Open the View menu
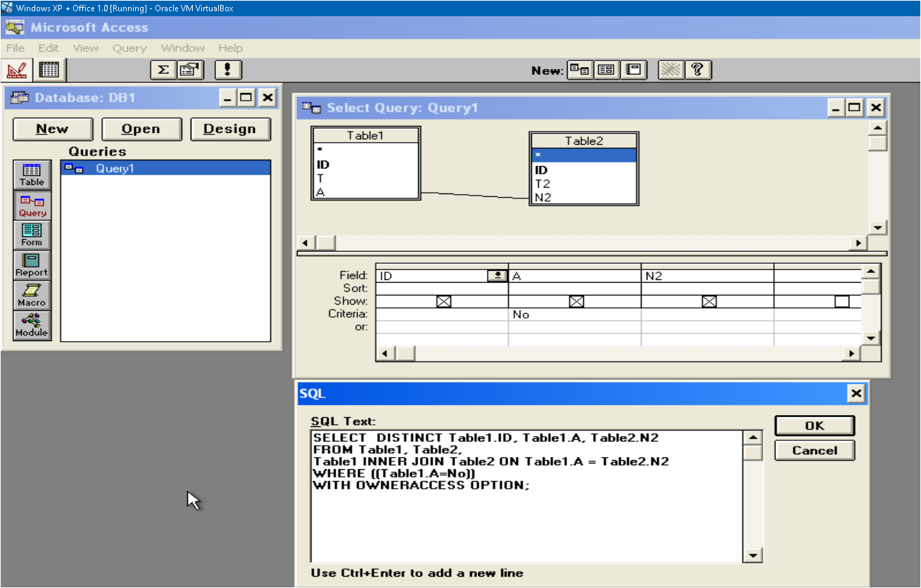 pos(86,48)
